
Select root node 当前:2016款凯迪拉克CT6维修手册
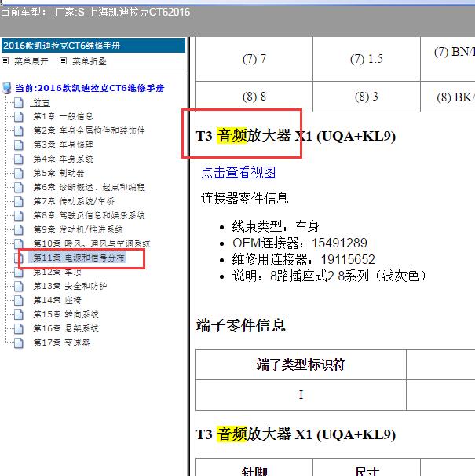90,88
